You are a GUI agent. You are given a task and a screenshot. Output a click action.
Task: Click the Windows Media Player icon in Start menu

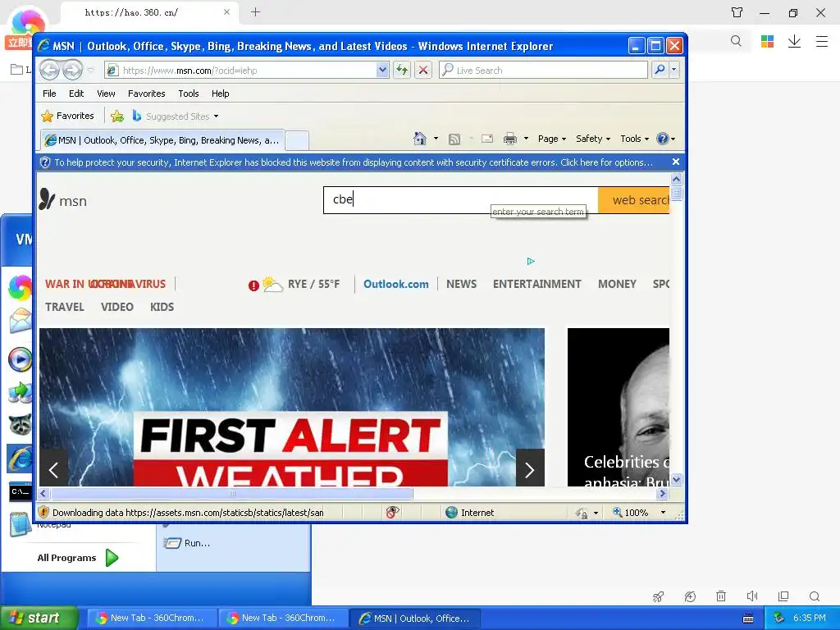(21, 359)
